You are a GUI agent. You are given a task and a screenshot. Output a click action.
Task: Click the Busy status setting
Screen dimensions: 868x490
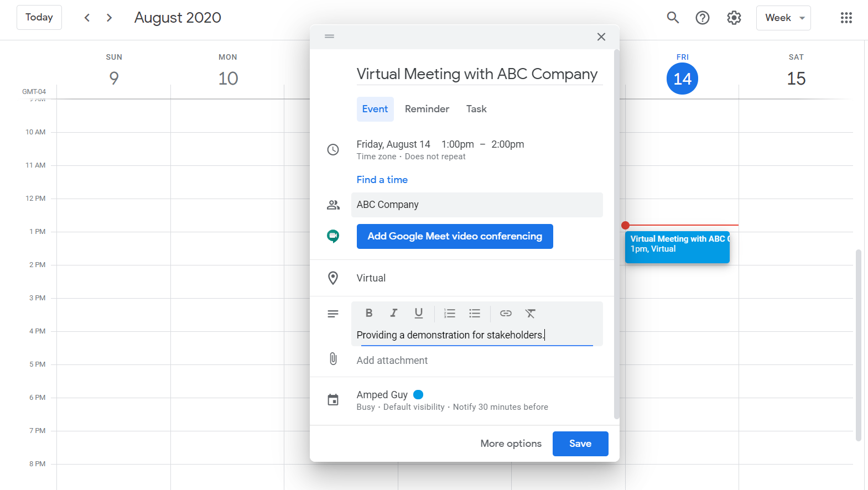click(x=366, y=407)
